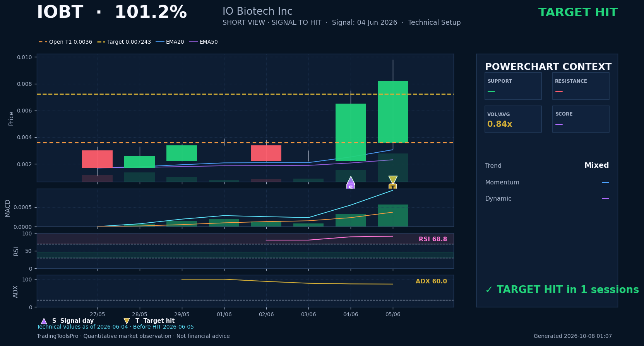Click the blue EMA20 legend line

160,42
